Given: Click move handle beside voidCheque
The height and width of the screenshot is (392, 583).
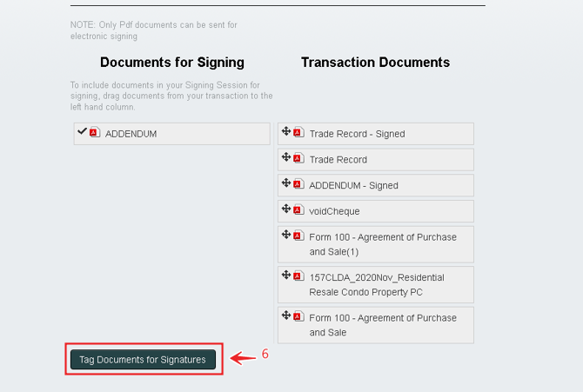Looking at the screenshot, I should [286, 209].
